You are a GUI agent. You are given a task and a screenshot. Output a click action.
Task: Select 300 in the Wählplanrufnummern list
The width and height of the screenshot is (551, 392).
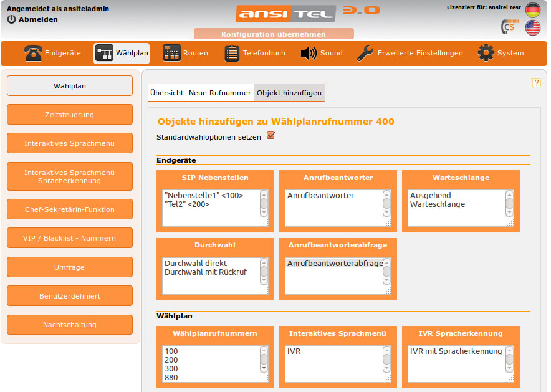[x=171, y=368]
